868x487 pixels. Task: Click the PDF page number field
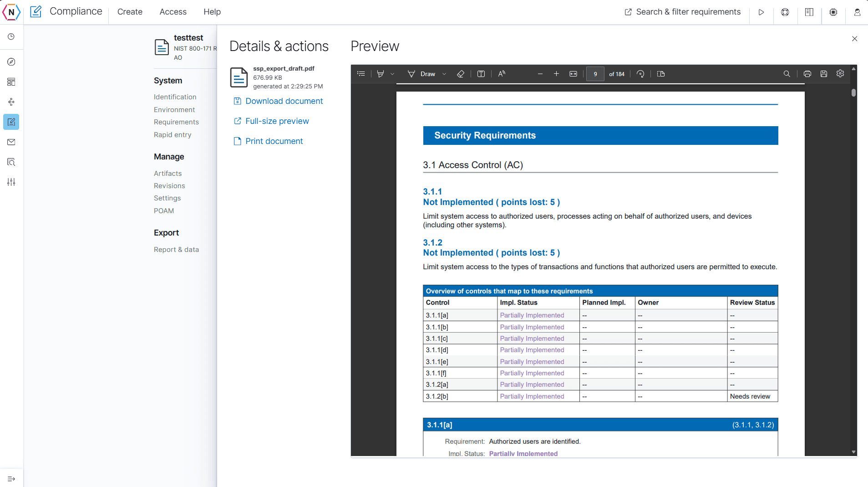(x=595, y=74)
